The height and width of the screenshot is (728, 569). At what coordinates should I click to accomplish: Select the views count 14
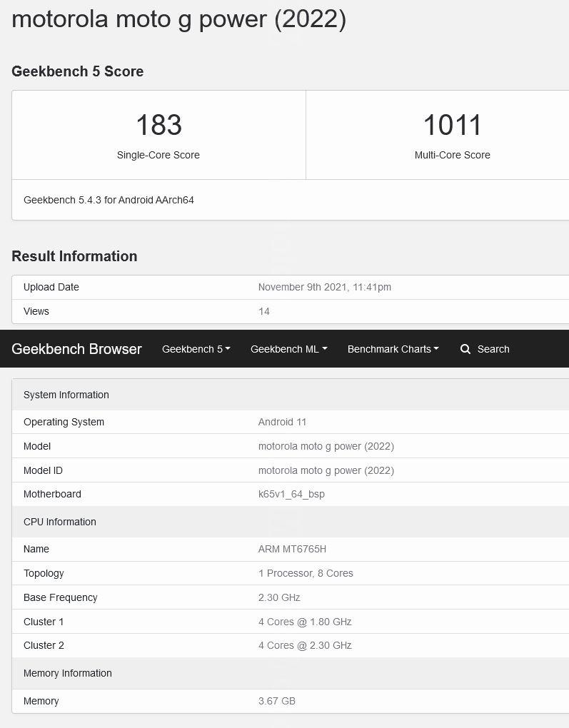(264, 311)
